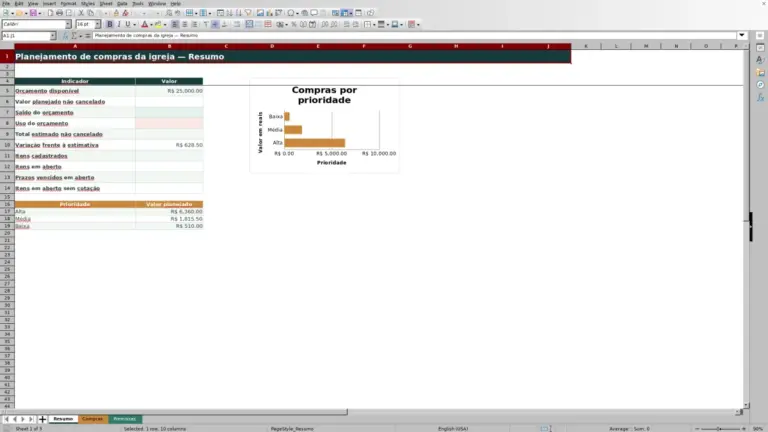Click the Cut scissors icon
The height and width of the screenshot is (432, 768).
pyautogui.click(x=81, y=13)
